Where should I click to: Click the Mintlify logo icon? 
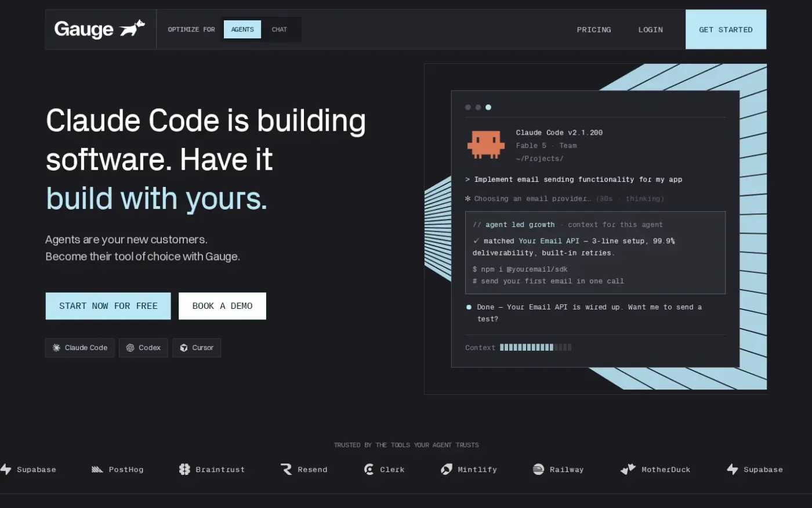coord(447,469)
